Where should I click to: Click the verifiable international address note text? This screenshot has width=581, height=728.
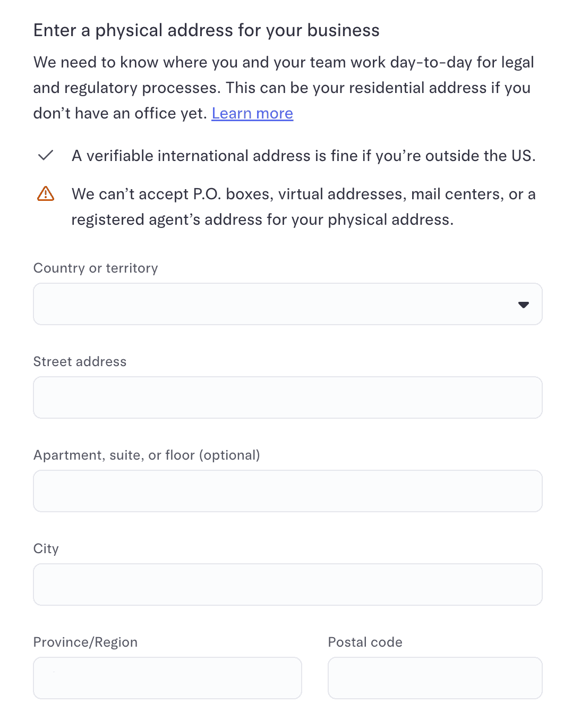[x=303, y=156]
